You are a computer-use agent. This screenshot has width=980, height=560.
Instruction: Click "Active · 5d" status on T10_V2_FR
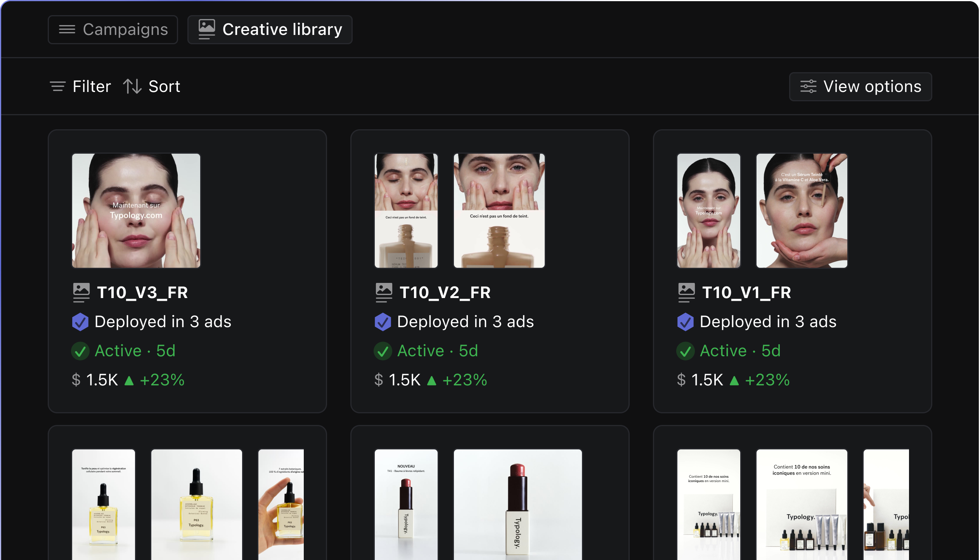(x=438, y=351)
